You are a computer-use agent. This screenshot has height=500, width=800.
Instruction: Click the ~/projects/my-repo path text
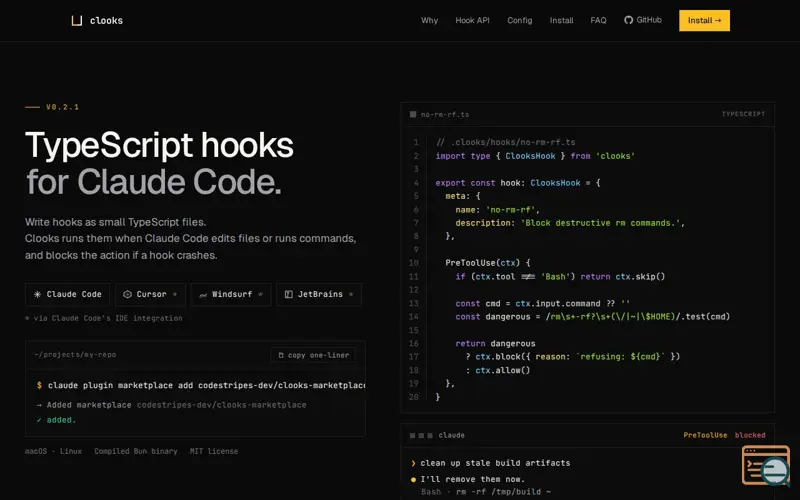click(x=75, y=355)
